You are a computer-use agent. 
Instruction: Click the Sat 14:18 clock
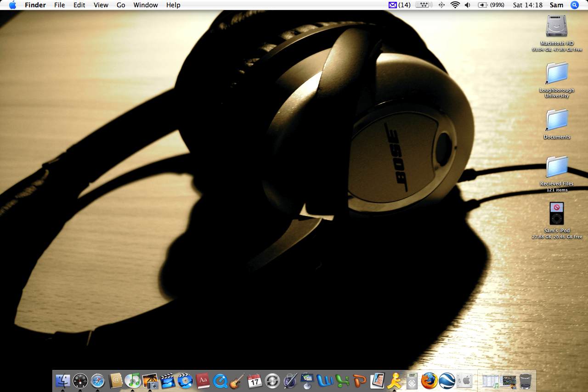click(528, 5)
